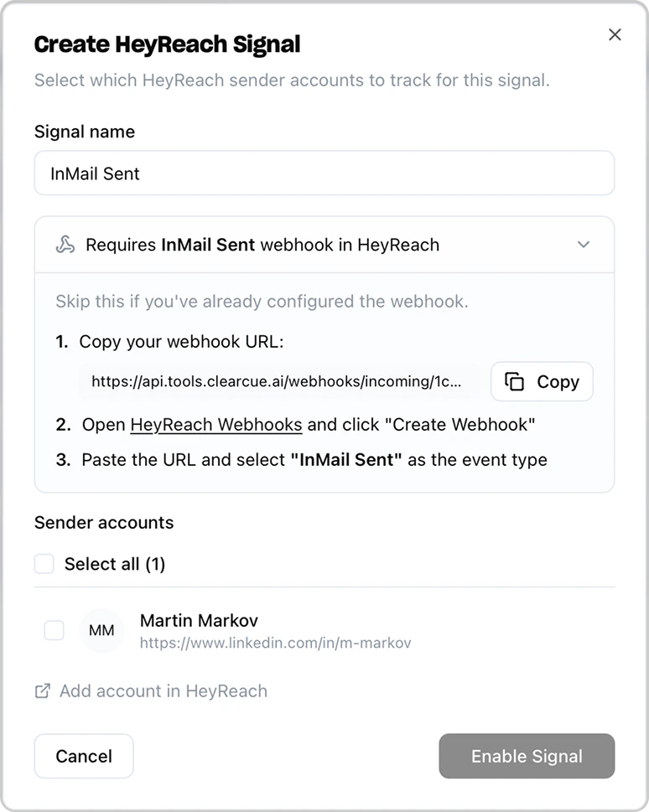Click the Copy button for the webhook URL
The width and height of the screenshot is (649, 812).
[x=542, y=381]
